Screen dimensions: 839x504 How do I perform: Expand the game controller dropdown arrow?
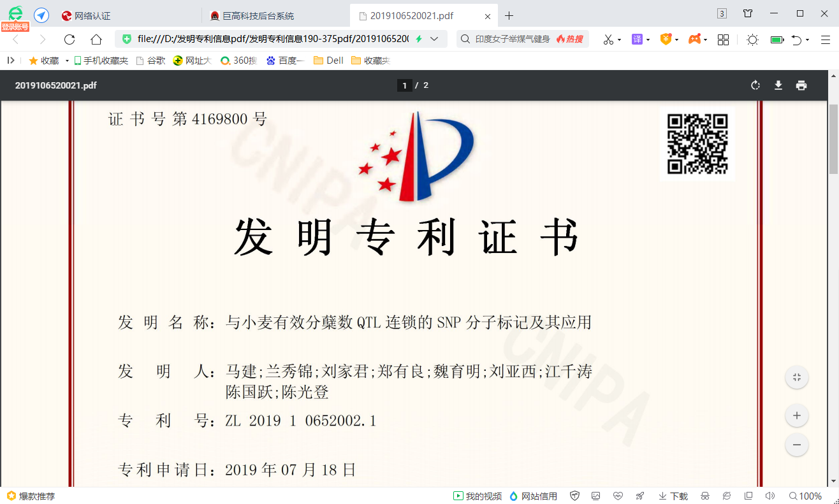coord(706,40)
